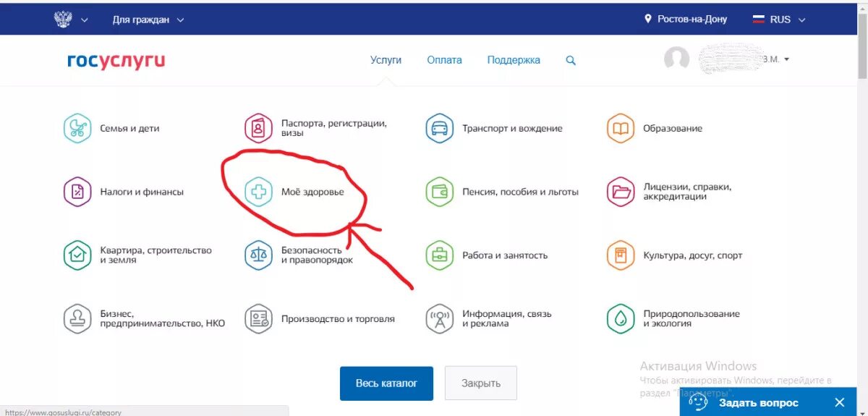Select the Информация, связь и реклама antenna icon

point(439,319)
